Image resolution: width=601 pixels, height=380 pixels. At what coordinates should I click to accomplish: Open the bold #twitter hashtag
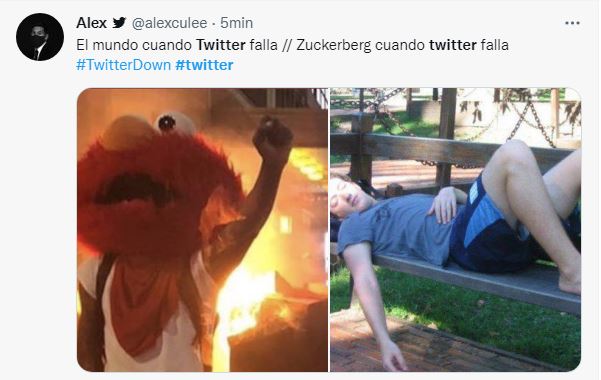coord(204,65)
